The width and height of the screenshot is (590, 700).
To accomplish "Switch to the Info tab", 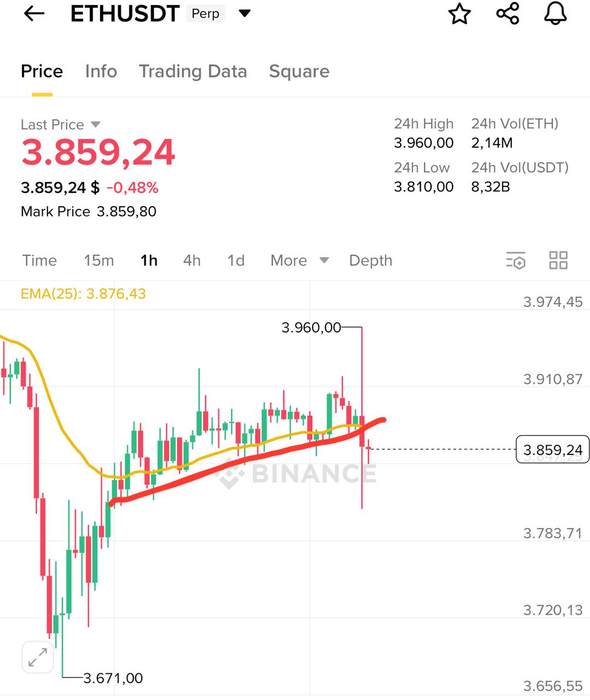I will (x=101, y=72).
